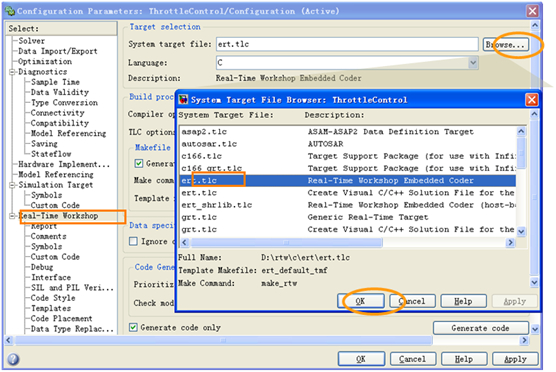This screenshot has width=556, height=372.
Task: Select Comments under Real-Time Workshop
Action: click(x=49, y=236)
